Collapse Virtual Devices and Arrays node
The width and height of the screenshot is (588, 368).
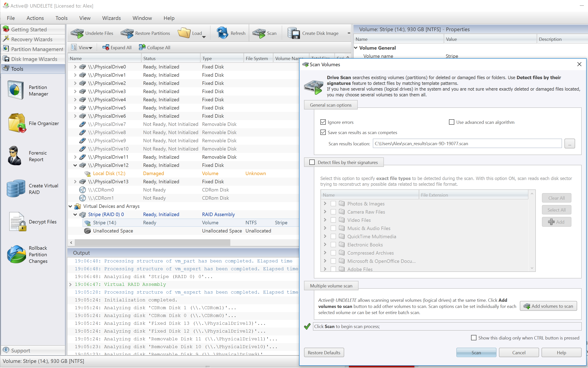click(70, 206)
